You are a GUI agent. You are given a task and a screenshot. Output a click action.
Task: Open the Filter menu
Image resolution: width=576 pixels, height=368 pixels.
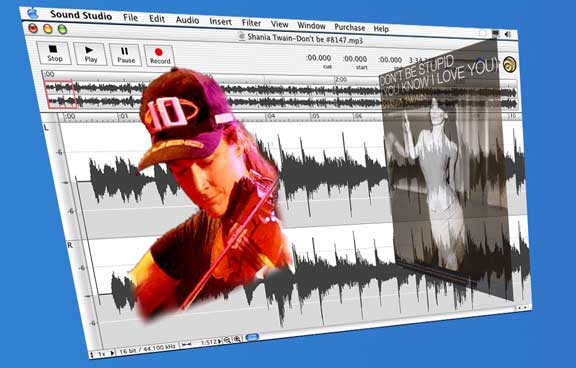tap(251, 23)
